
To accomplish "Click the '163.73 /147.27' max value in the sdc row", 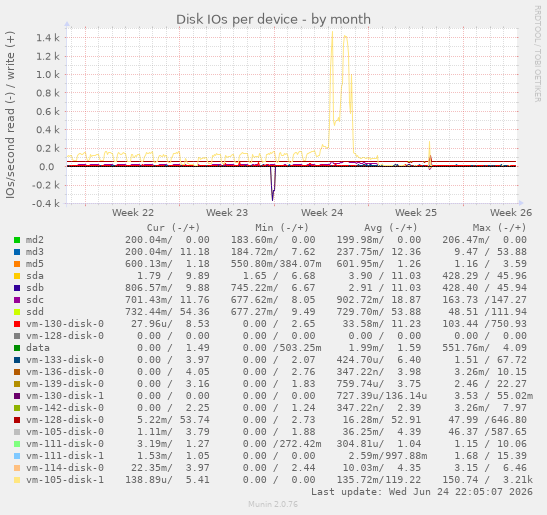I will tap(485, 300).
